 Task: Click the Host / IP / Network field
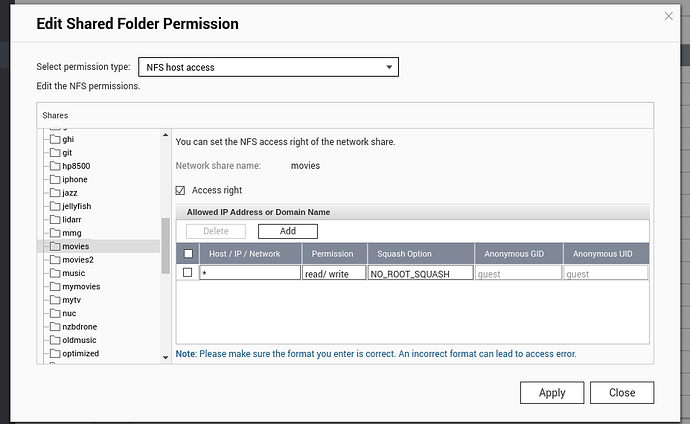click(249, 272)
